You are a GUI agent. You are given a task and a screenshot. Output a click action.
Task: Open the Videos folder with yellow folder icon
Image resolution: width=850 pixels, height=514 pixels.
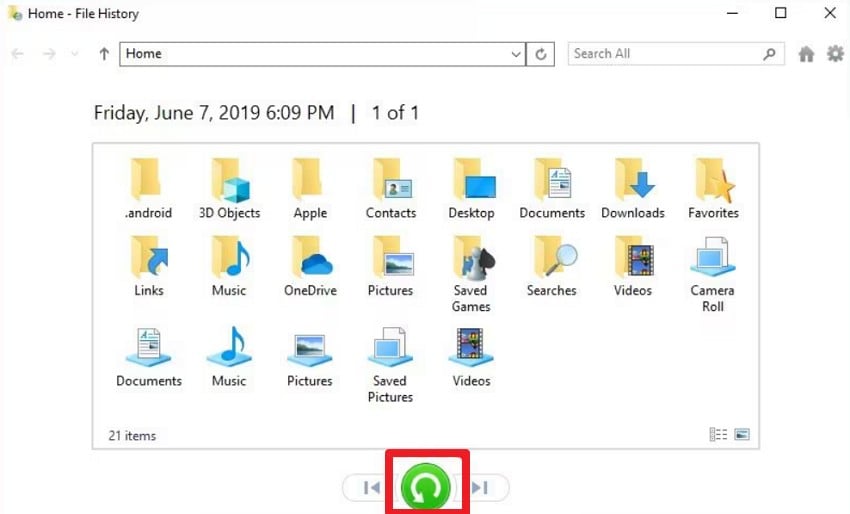[x=633, y=266]
